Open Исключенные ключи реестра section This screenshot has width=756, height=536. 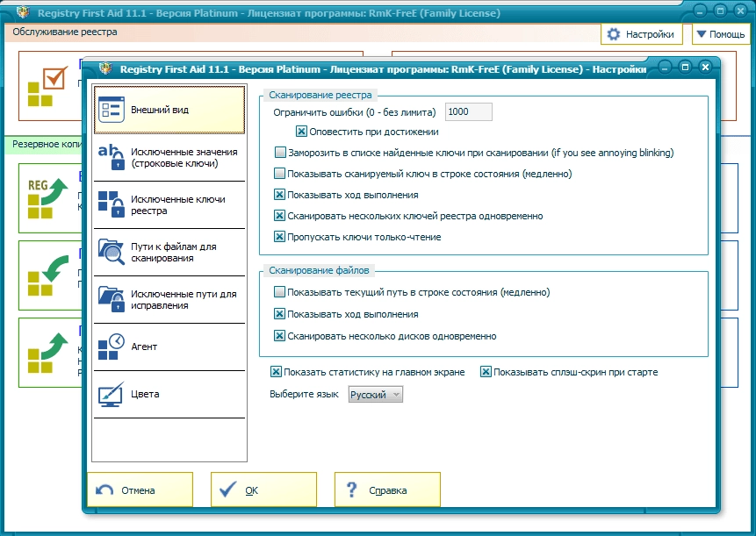(x=169, y=204)
